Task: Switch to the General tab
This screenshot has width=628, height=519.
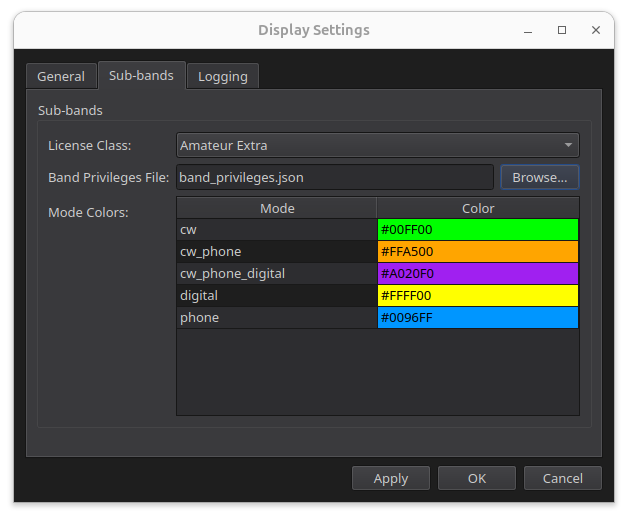Action: pyautogui.click(x=61, y=76)
